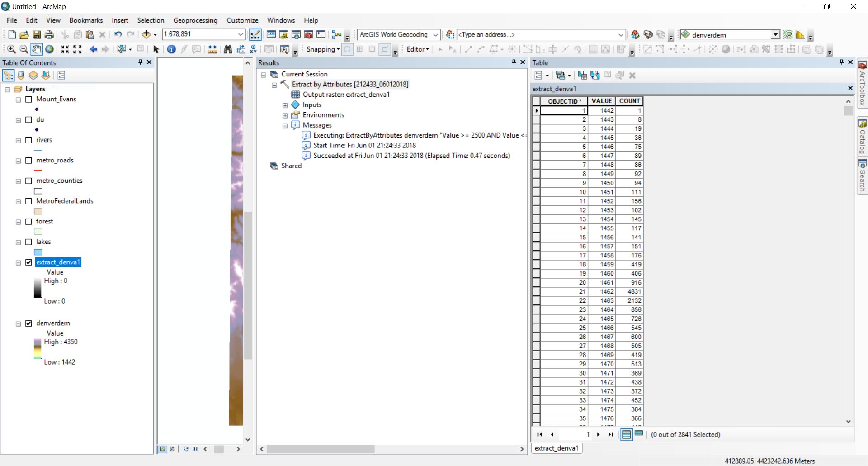Move to the next table record
The width and height of the screenshot is (868, 466).
tap(598, 434)
